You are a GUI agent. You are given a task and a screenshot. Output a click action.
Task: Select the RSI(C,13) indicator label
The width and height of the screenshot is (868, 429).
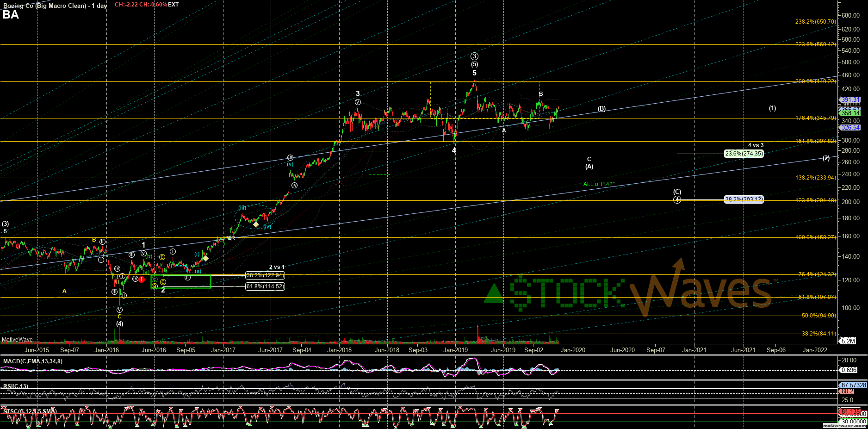tap(15, 385)
